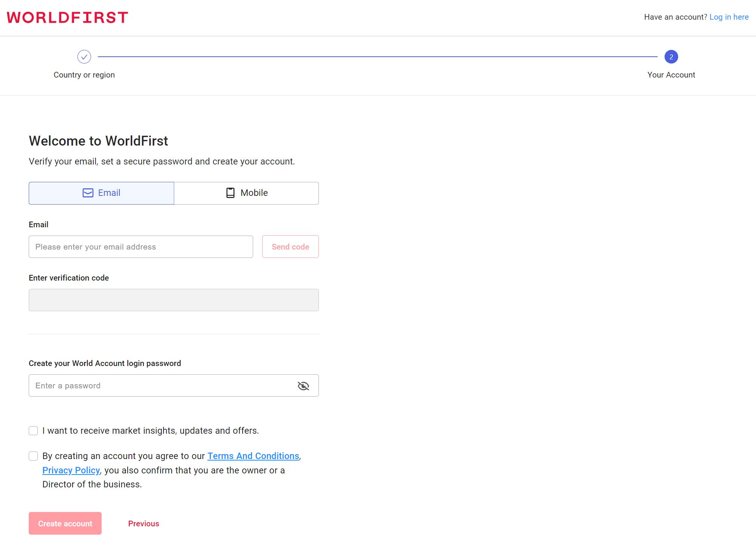The width and height of the screenshot is (756, 546).
Task: Click the Country or region step label
Action: click(x=84, y=75)
